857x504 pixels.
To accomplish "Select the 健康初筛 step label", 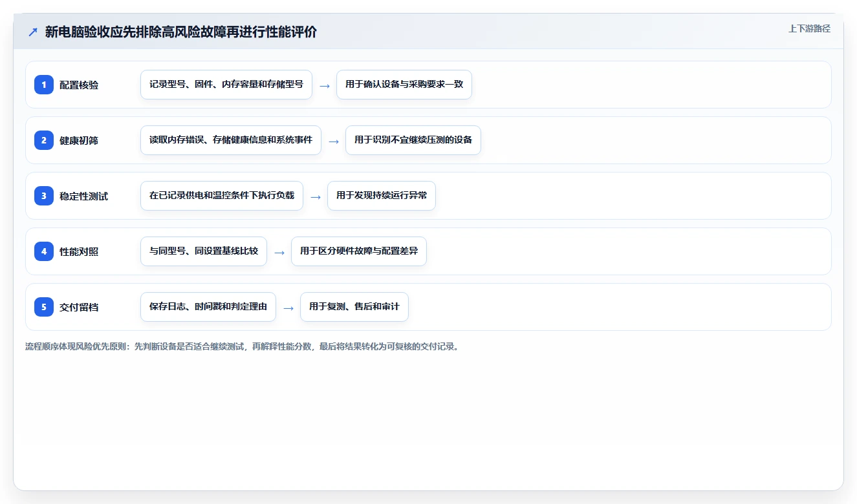I will [79, 140].
